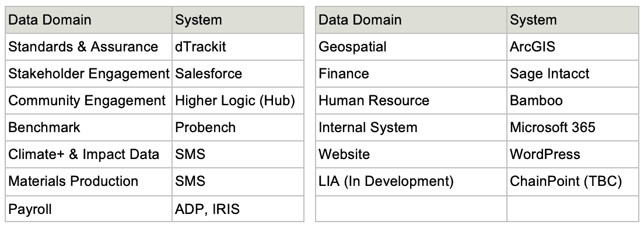The image size is (644, 228).
Task: Select the Community Engagement cell
Action: point(89,101)
